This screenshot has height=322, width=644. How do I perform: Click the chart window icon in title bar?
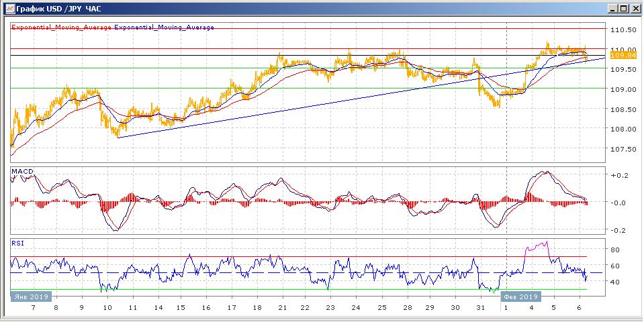10,8
